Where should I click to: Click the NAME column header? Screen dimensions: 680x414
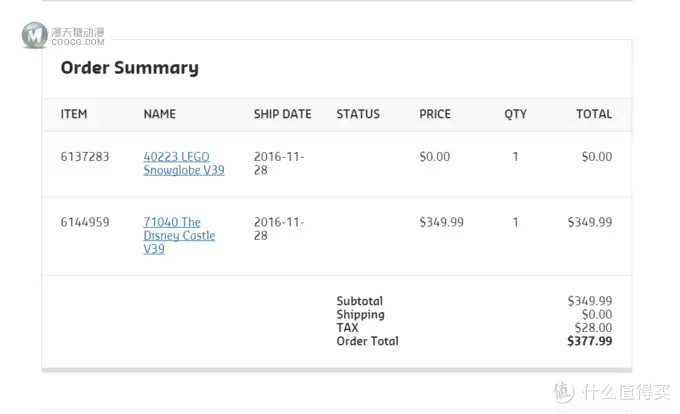tap(160, 114)
